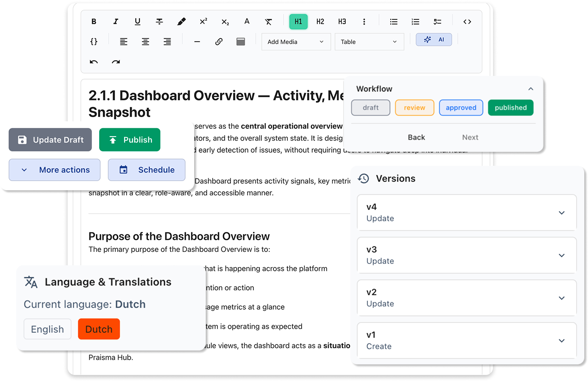The width and height of the screenshot is (588, 382).
Task: Collapse the Workflow panel
Action: [531, 89]
